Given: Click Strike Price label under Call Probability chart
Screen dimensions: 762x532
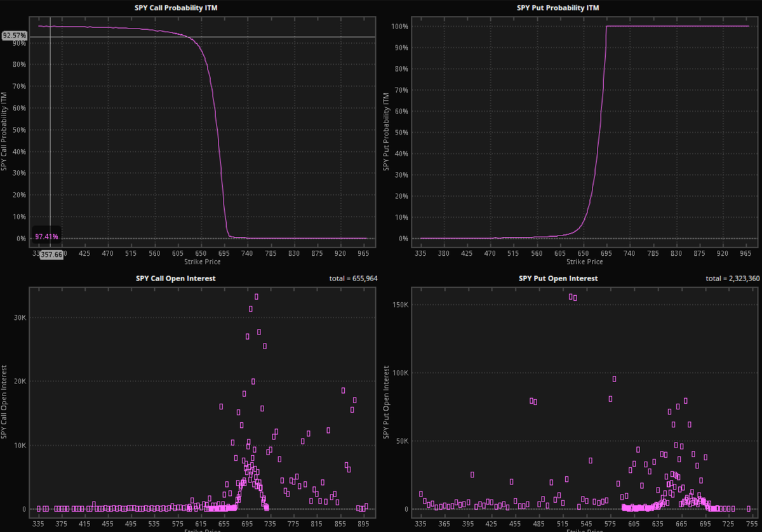Looking at the screenshot, I should [x=203, y=261].
